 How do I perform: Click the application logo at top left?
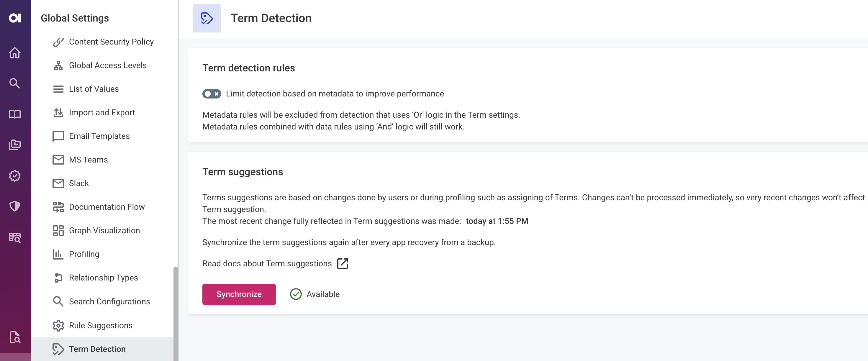(15, 18)
